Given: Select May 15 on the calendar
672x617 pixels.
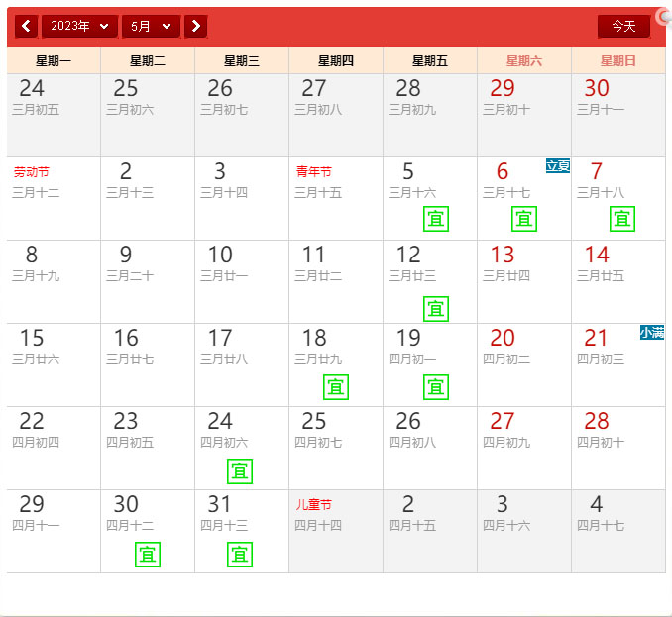Looking at the screenshot, I should click(54, 364).
